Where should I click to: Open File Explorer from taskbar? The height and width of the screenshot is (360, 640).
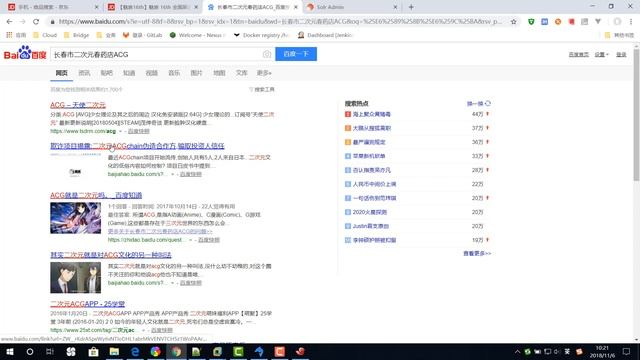(x=114, y=351)
